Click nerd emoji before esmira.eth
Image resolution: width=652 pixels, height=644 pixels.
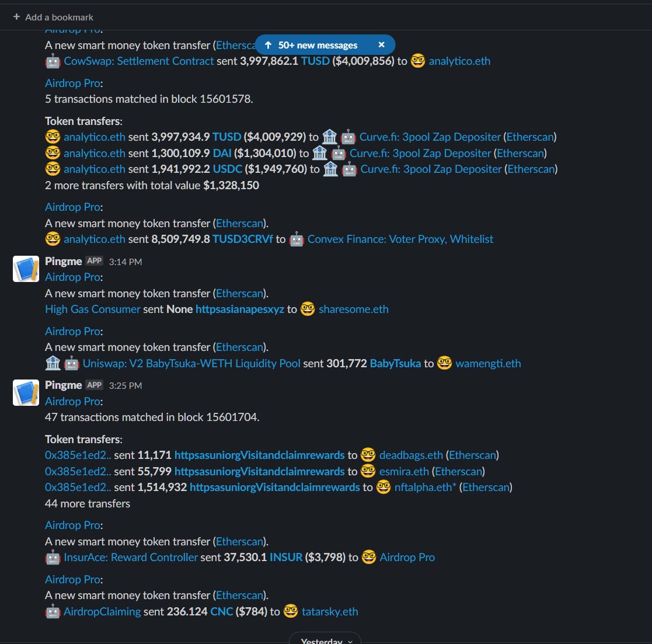coord(368,471)
